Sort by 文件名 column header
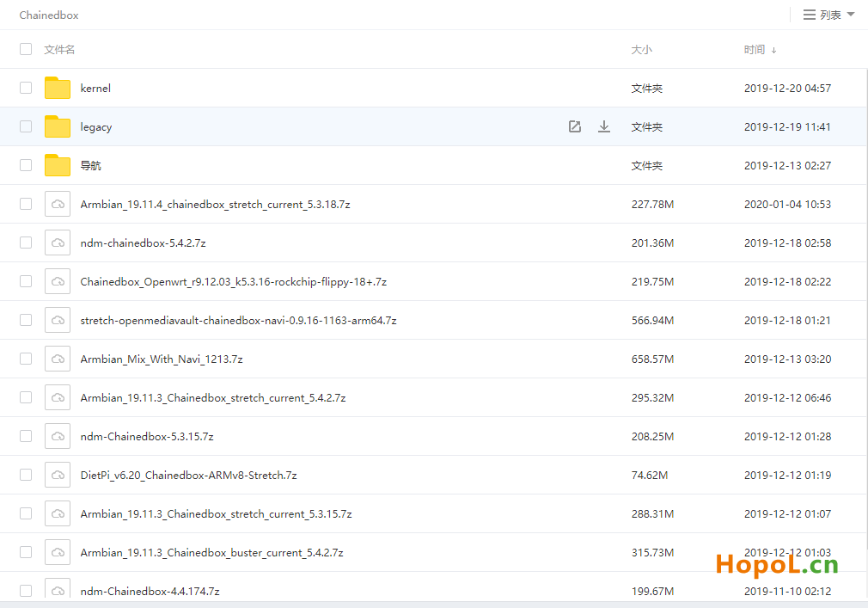 (59, 50)
